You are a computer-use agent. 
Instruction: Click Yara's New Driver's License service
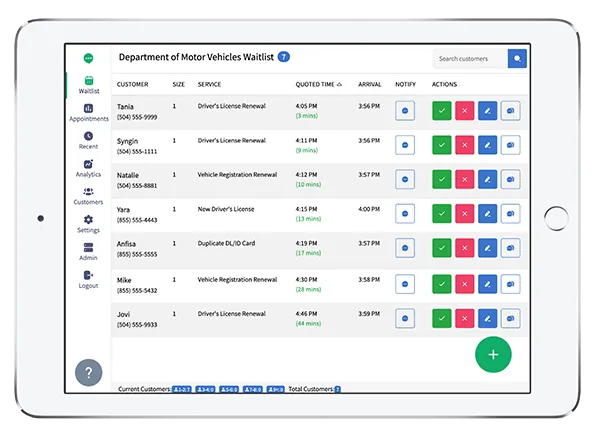(226, 209)
